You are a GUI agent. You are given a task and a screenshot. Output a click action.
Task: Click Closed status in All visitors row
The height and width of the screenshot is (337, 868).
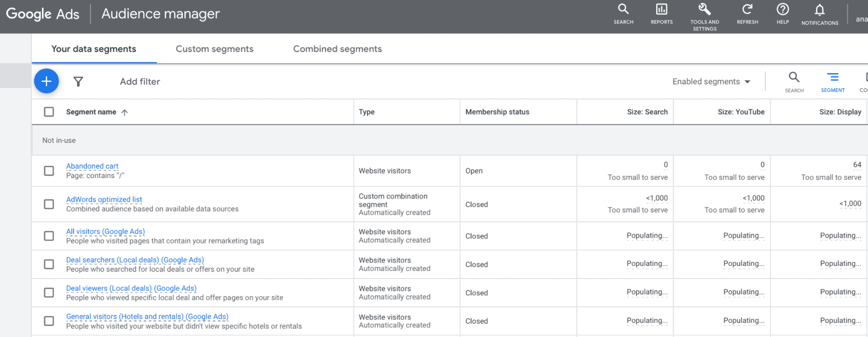[476, 236]
